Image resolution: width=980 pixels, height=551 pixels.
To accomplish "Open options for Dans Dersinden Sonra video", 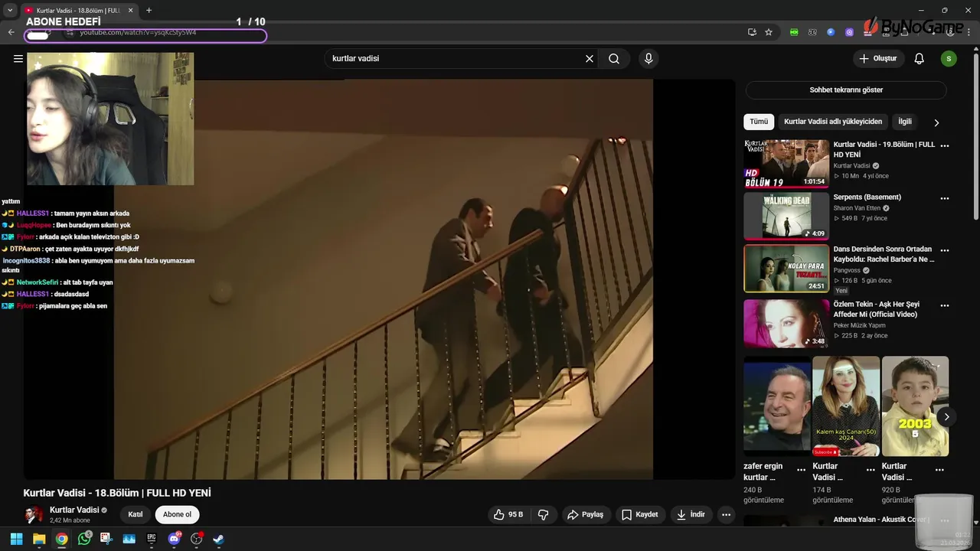I will [x=945, y=250].
